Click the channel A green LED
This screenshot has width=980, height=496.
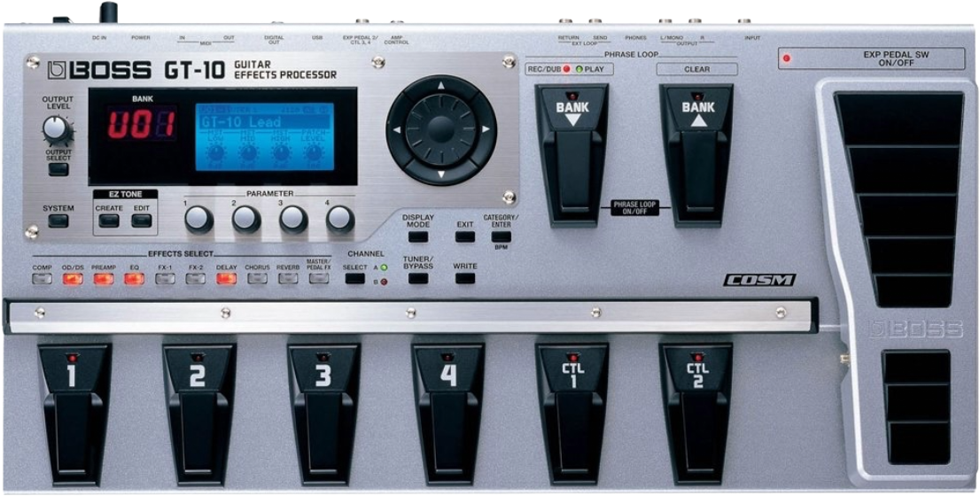pyautogui.click(x=384, y=267)
